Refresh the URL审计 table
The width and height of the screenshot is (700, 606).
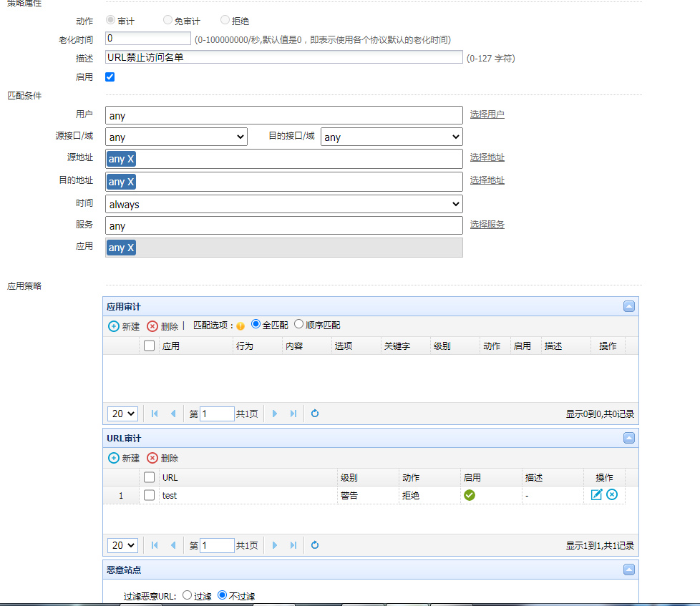tap(315, 545)
